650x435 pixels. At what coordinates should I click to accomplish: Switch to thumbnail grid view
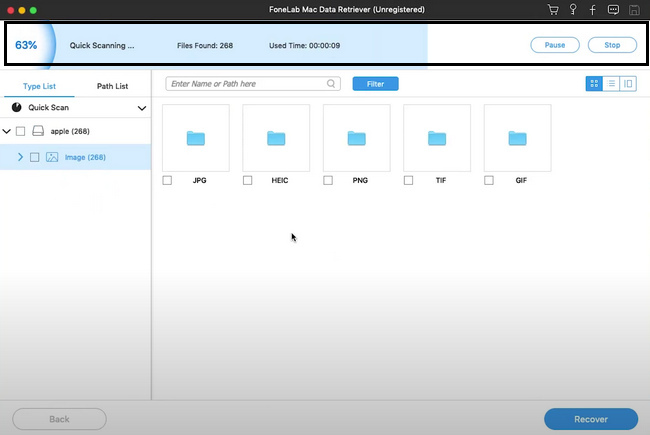coord(594,84)
